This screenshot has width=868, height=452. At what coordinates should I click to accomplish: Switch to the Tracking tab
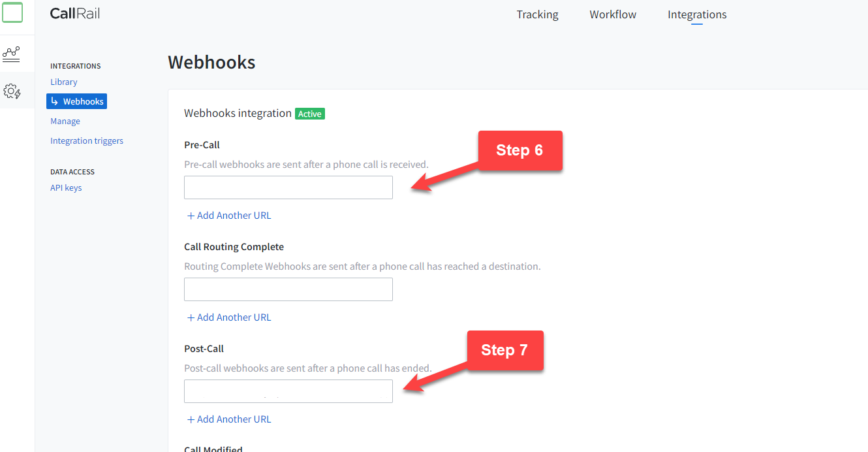coord(537,14)
